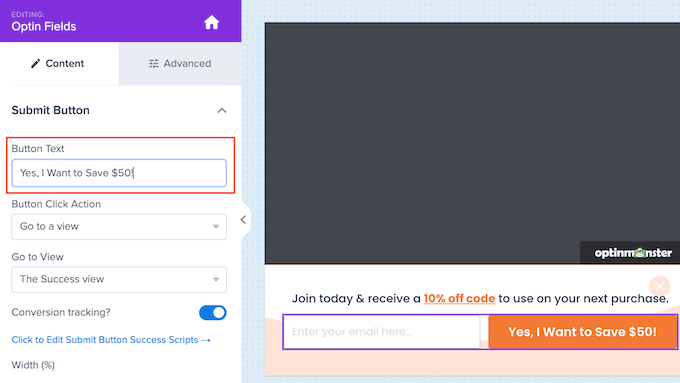Image resolution: width=680 pixels, height=383 pixels.
Task: Click the home icon in purple header
Action: click(212, 22)
